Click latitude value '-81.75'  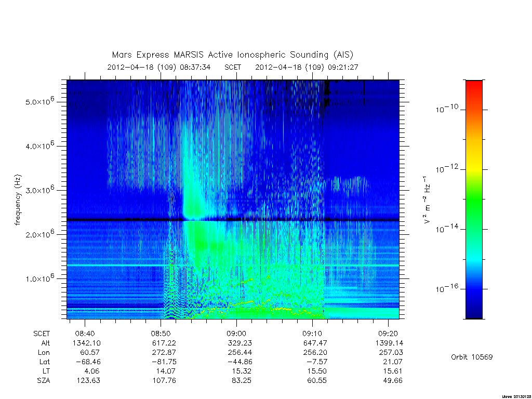(164, 362)
